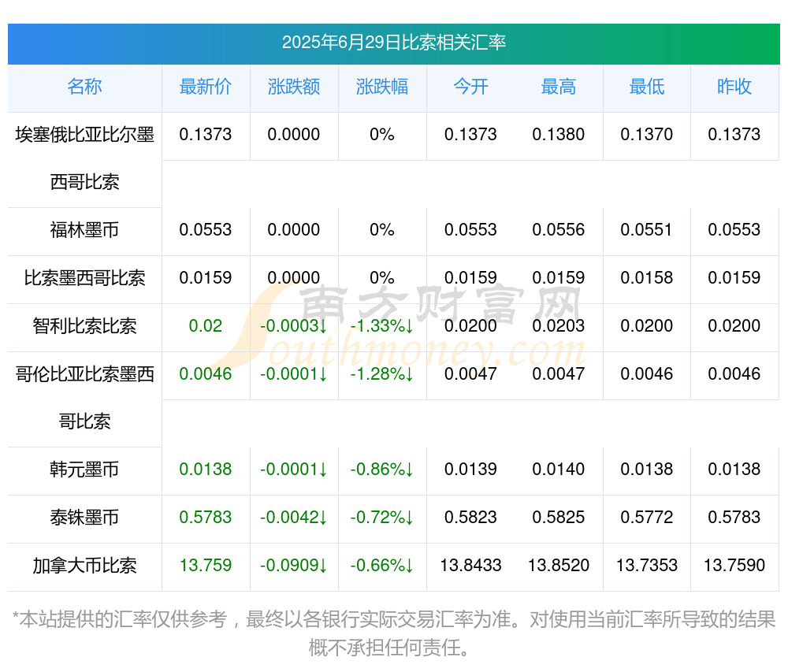The height and width of the screenshot is (672, 788).
Task: Click the -0.66%↓ change percentage
Action: click(x=382, y=566)
